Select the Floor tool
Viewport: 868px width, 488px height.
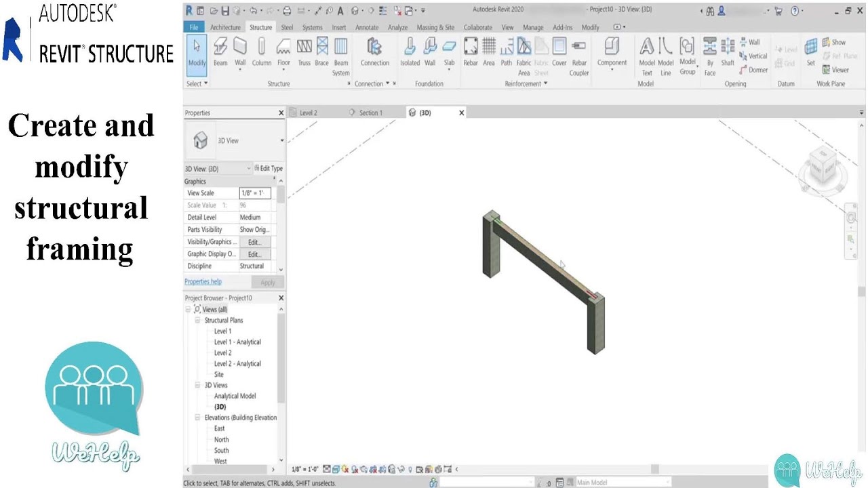[x=283, y=52]
